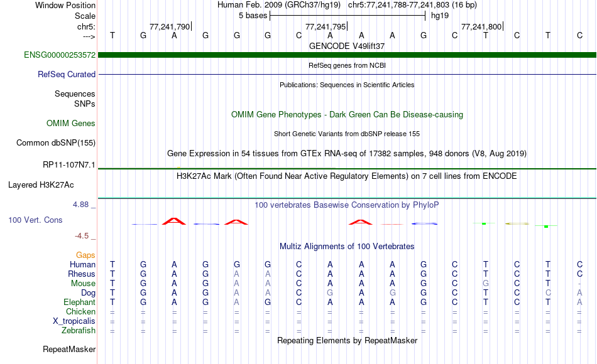Click the first T in the Human row
The height and width of the screenshot is (364, 597).
(x=112, y=264)
